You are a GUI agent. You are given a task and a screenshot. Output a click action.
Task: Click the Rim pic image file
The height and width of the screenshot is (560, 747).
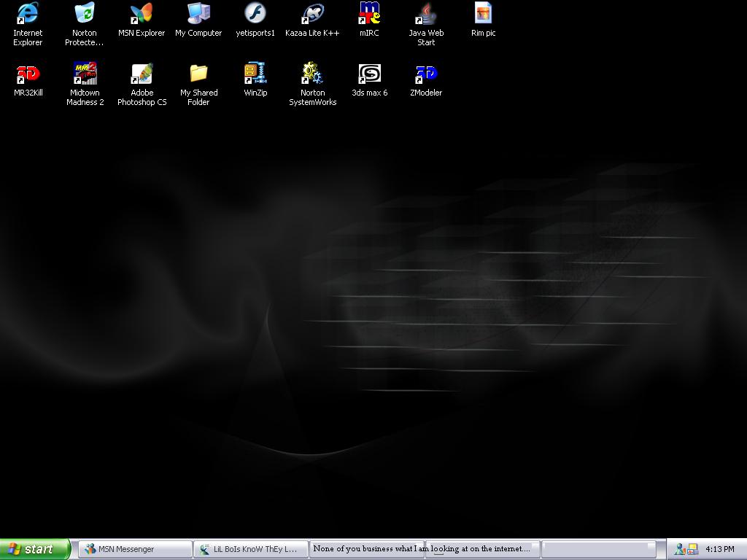tap(483, 14)
